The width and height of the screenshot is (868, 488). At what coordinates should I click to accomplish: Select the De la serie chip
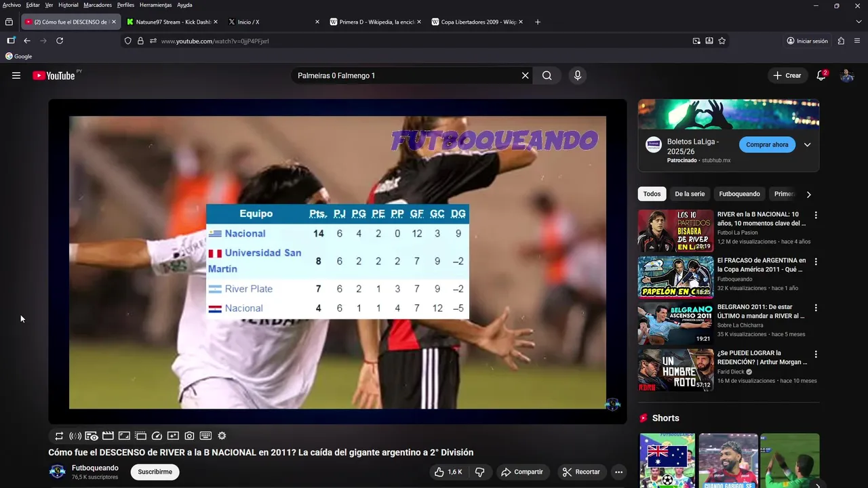pos(690,194)
